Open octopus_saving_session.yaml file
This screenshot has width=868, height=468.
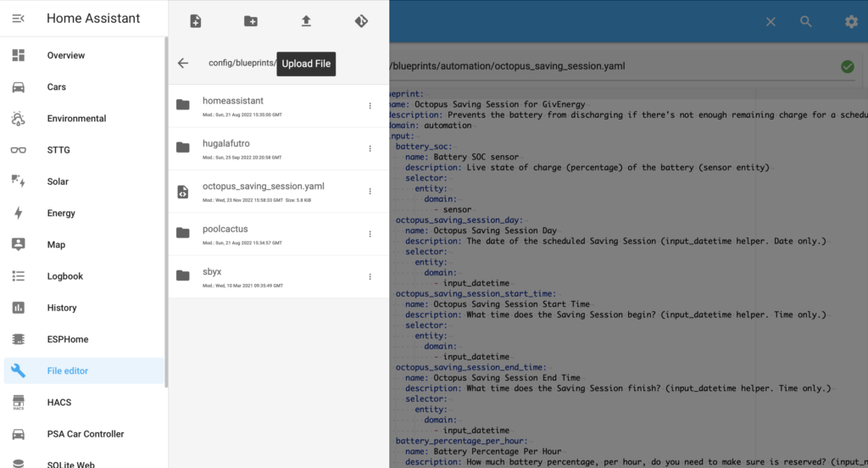(278, 191)
